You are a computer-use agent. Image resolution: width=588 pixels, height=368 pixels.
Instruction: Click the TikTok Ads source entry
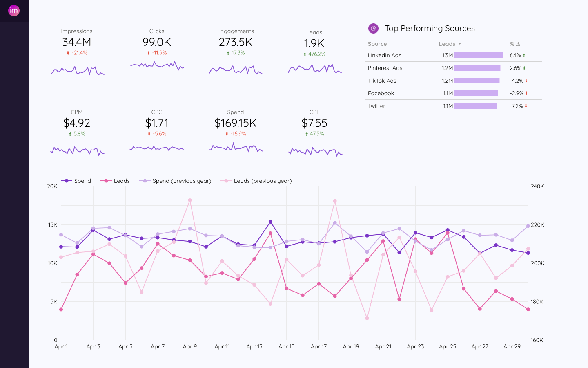[382, 81]
